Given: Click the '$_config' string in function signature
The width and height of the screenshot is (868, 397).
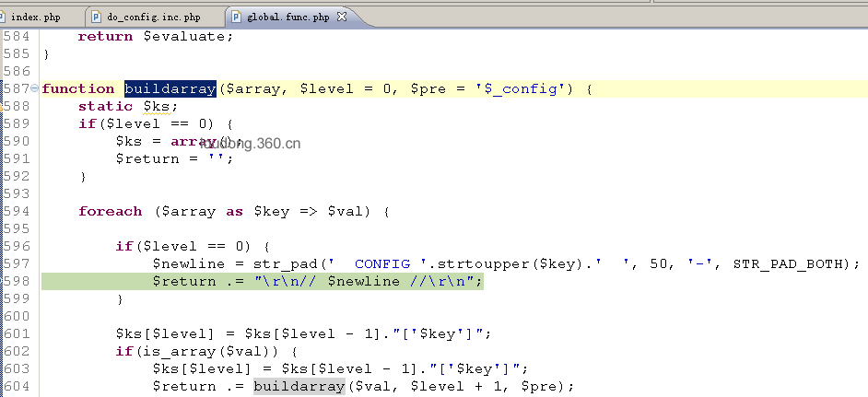Looking at the screenshot, I should pyautogui.click(x=521, y=89).
